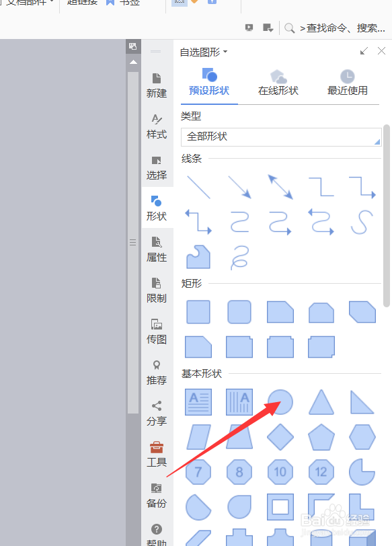Open the 样式 (Styles) sidebar panel
The height and width of the screenshot is (546, 392).
coord(157,126)
